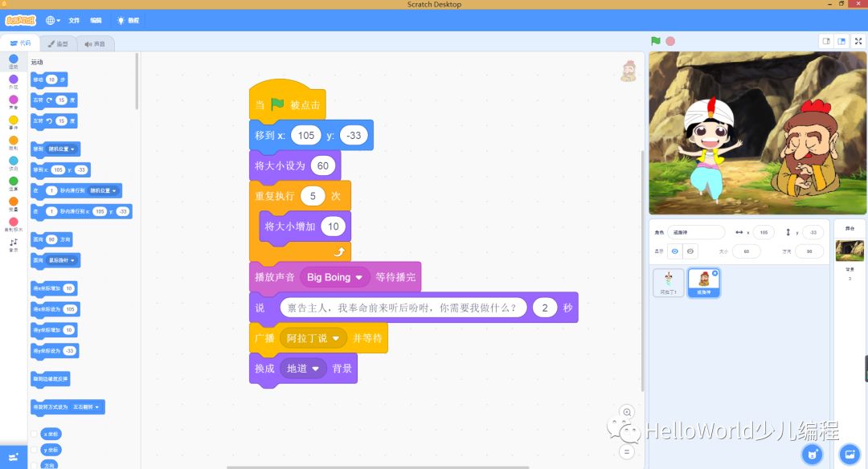Screen dimensions: 868x469
Task: Switch to small stage layout
Action: click(x=825, y=41)
